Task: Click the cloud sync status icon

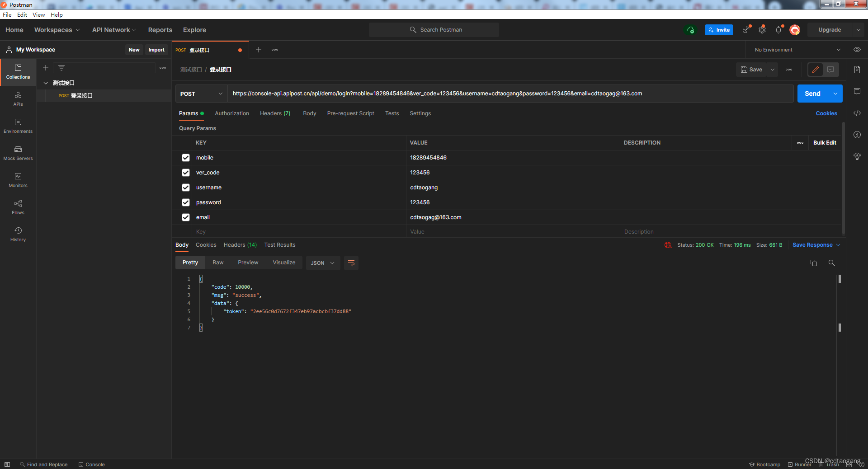Action: (690, 30)
